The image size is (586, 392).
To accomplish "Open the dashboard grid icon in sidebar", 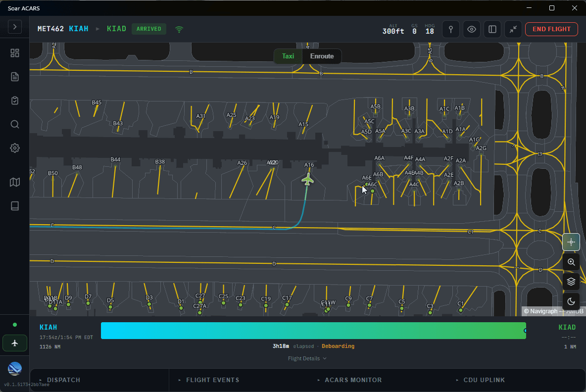I will [x=14, y=53].
